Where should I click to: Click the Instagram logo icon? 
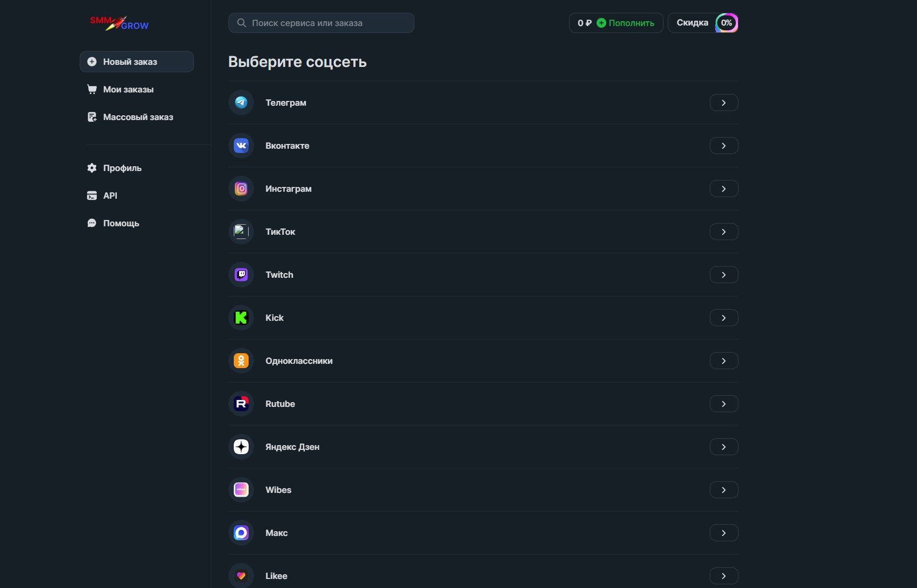[241, 189]
